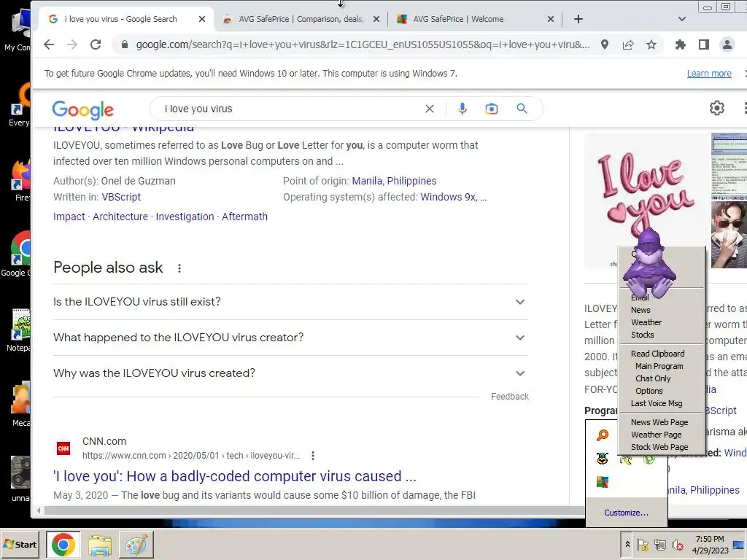
Task: Click the location pin icon in address bar
Action: 605,44
